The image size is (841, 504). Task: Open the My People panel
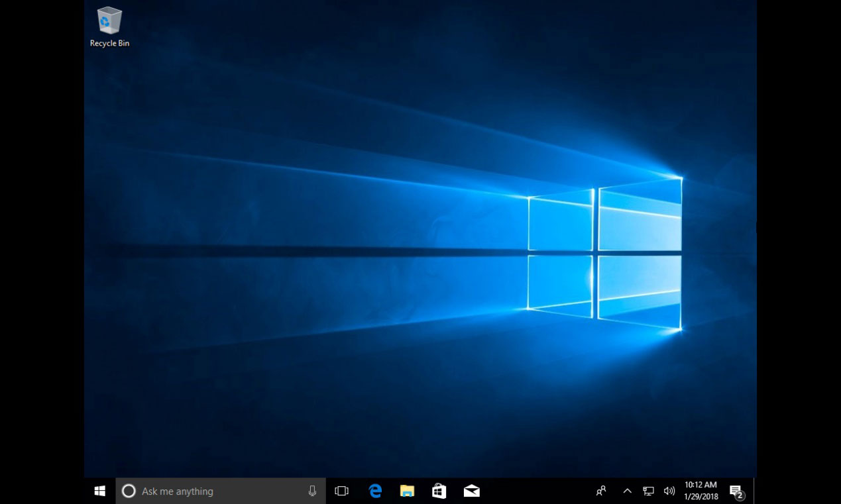(600, 491)
